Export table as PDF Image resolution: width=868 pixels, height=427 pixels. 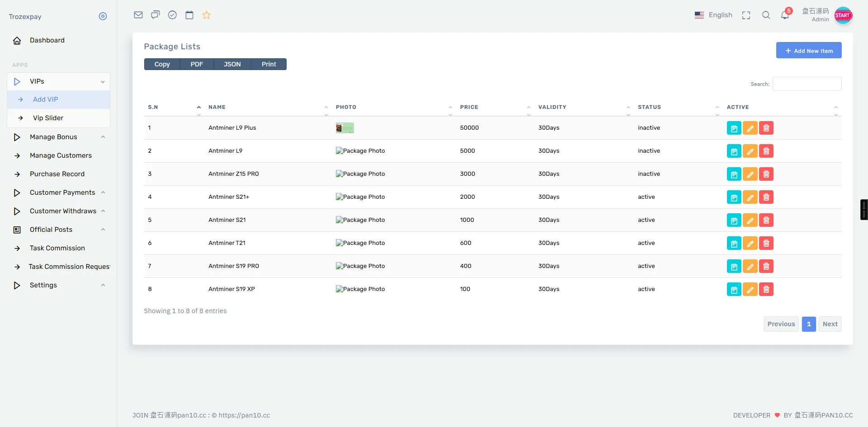point(197,64)
